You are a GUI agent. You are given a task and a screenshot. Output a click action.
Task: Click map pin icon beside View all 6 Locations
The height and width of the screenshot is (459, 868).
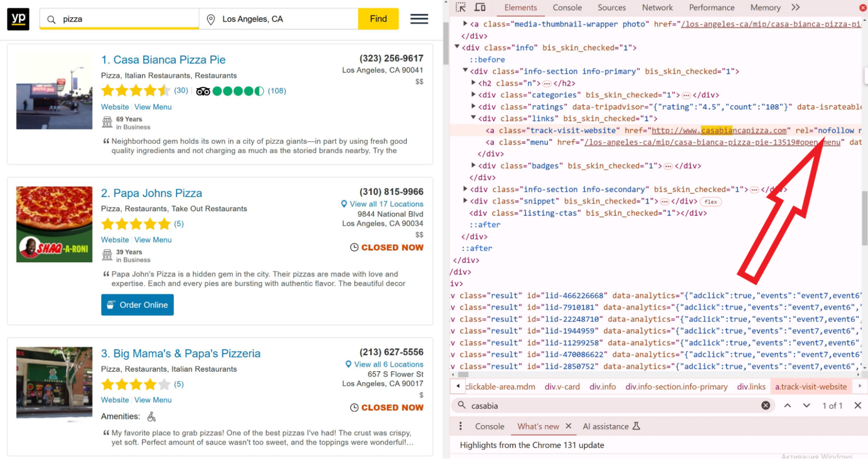pos(349,364)
